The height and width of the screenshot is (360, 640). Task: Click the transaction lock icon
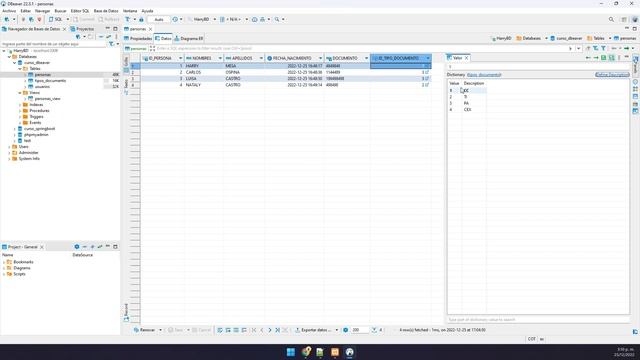(141, 19)
